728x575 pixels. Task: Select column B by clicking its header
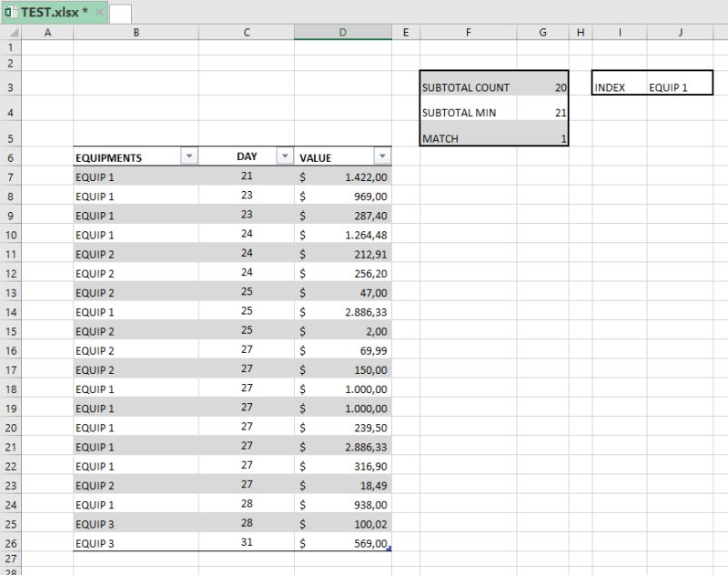point(136,32)
